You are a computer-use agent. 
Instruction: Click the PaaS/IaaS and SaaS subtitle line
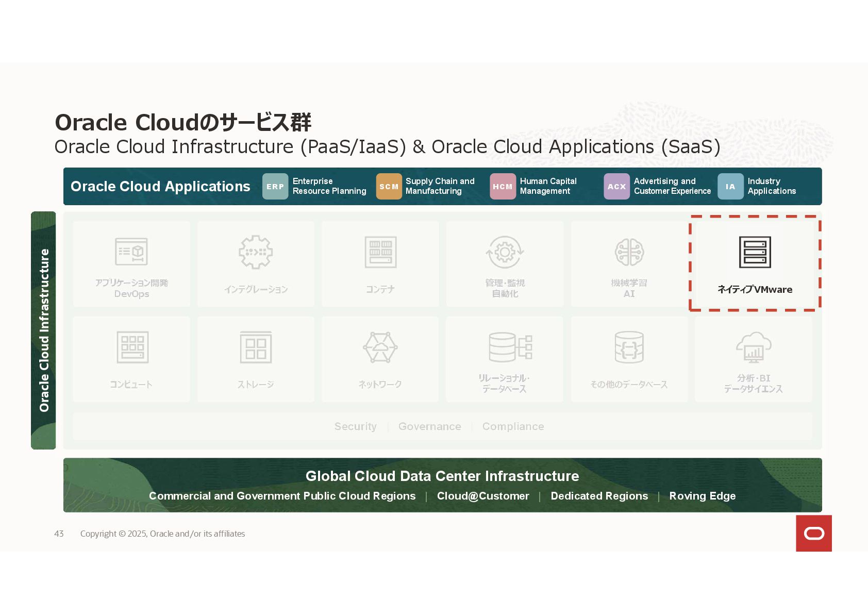[x=388, y=147]
